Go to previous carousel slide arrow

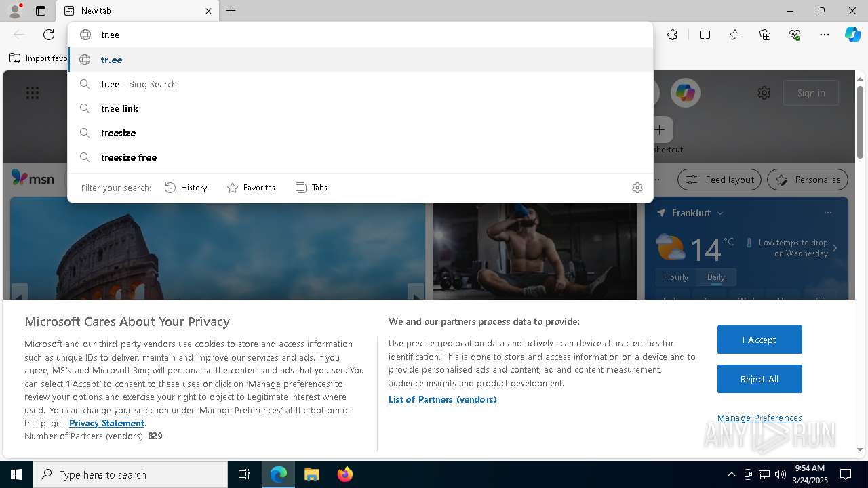click(20, 292)
